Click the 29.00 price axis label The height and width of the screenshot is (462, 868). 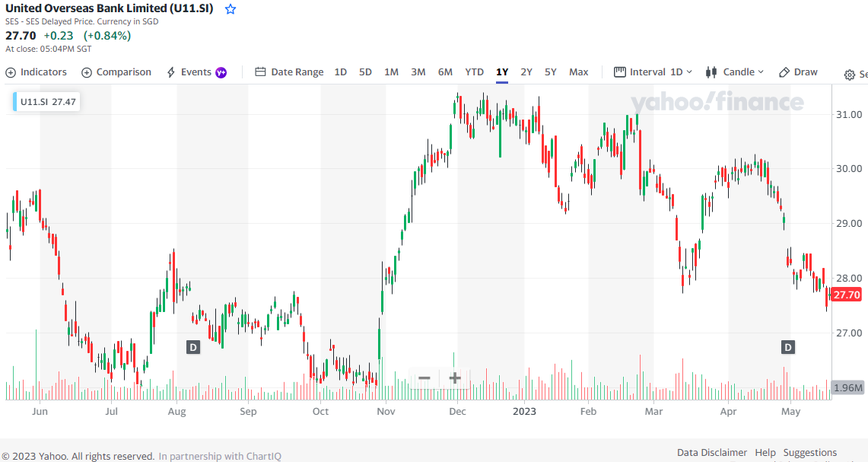pos(849,223)
